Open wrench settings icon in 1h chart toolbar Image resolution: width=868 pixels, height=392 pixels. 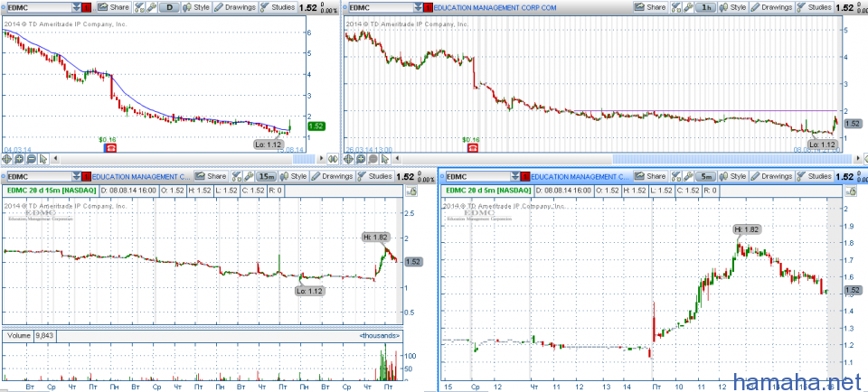click(x=687, y=8)
